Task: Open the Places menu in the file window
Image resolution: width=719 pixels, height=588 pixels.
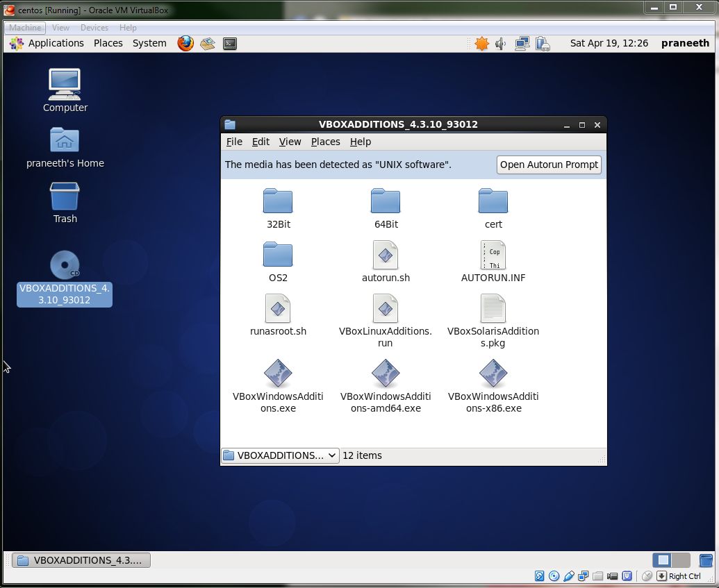Action: 326,142
